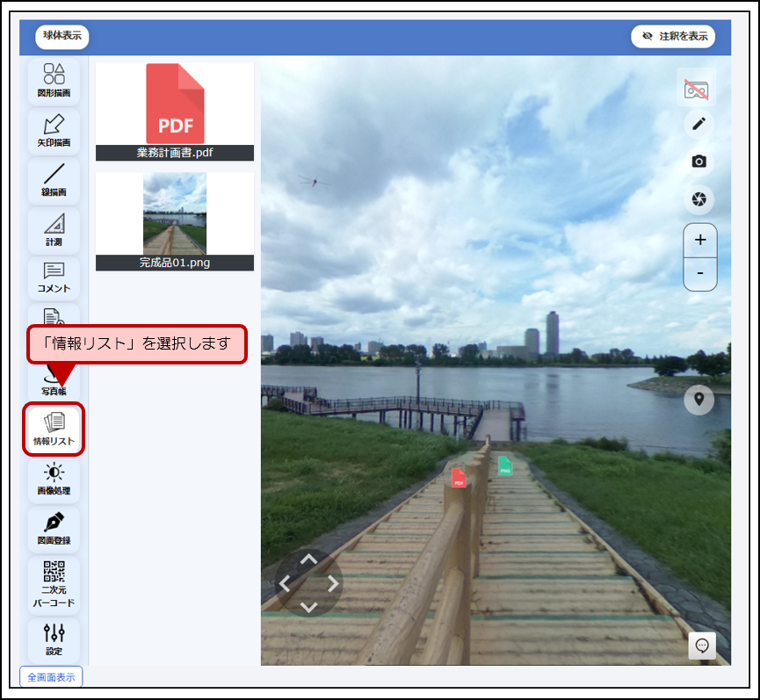Open the 計測 measurement tool

coord(54,231)
